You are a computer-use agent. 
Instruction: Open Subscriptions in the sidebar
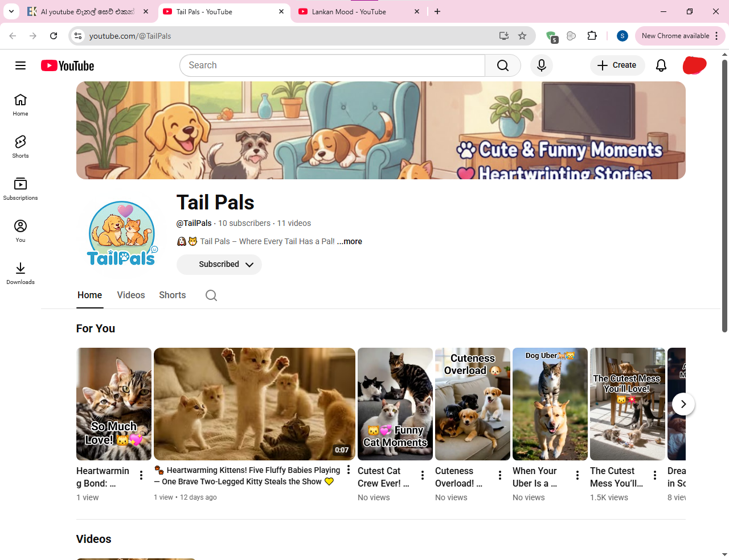coord(21,189)
